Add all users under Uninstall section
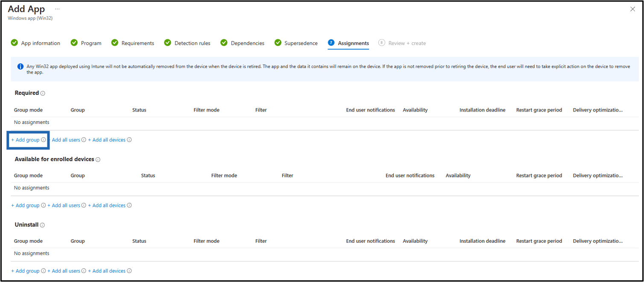 64,271
